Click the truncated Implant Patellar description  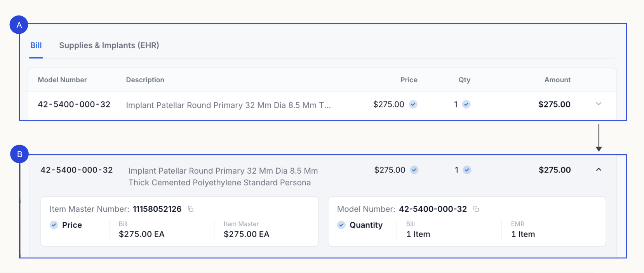[228, 105]
